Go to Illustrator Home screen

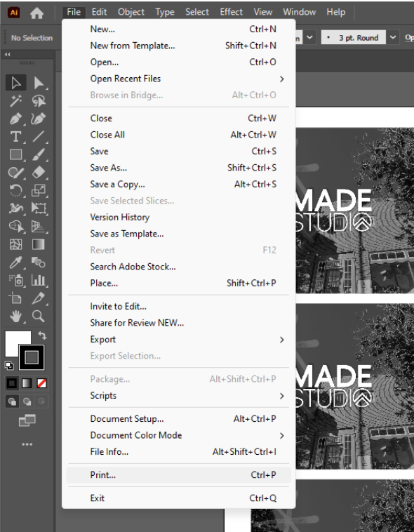coord(36,13)
